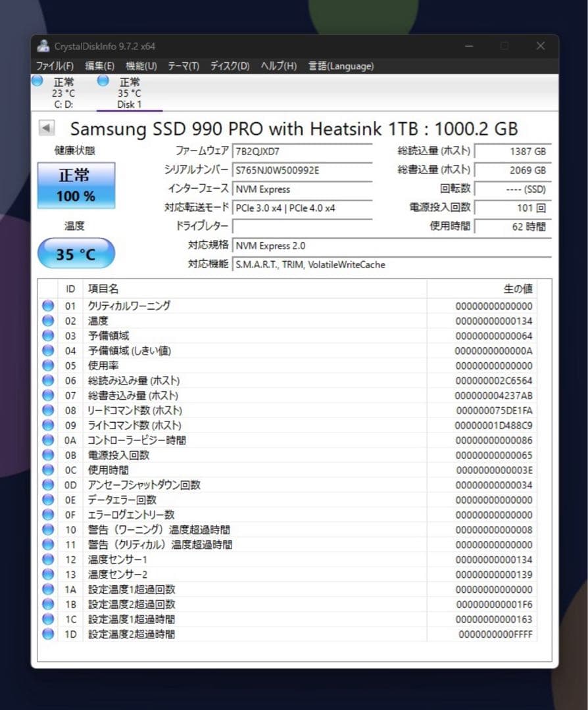Click the previous disk arrow button

[45, 129]
